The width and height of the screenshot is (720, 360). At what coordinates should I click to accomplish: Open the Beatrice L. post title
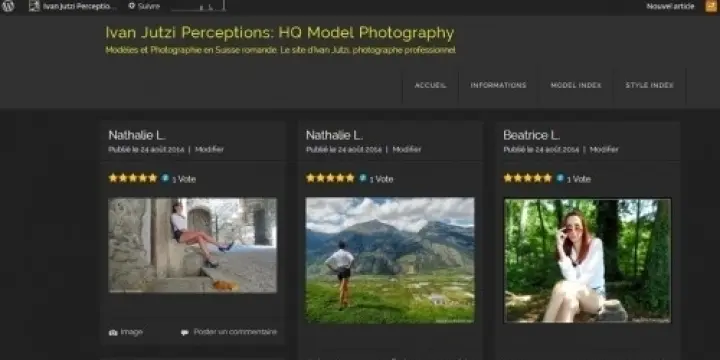531,135
